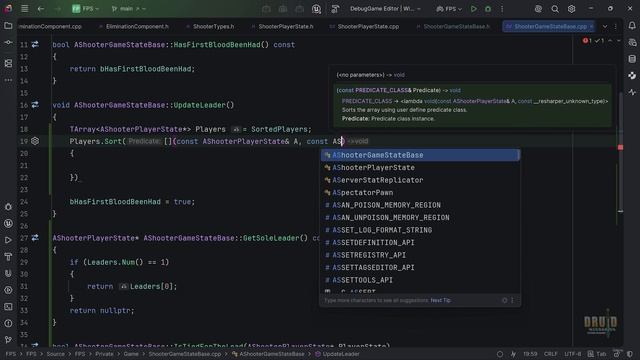
Task: Open IDE settings gear
Action: click(x=571, y=9)
